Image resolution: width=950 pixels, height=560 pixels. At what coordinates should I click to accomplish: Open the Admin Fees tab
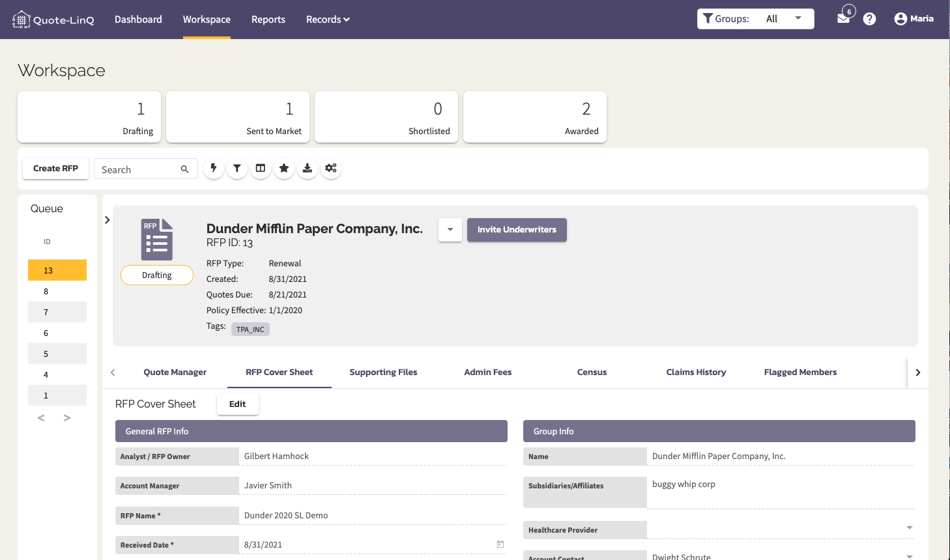[488, 372]
